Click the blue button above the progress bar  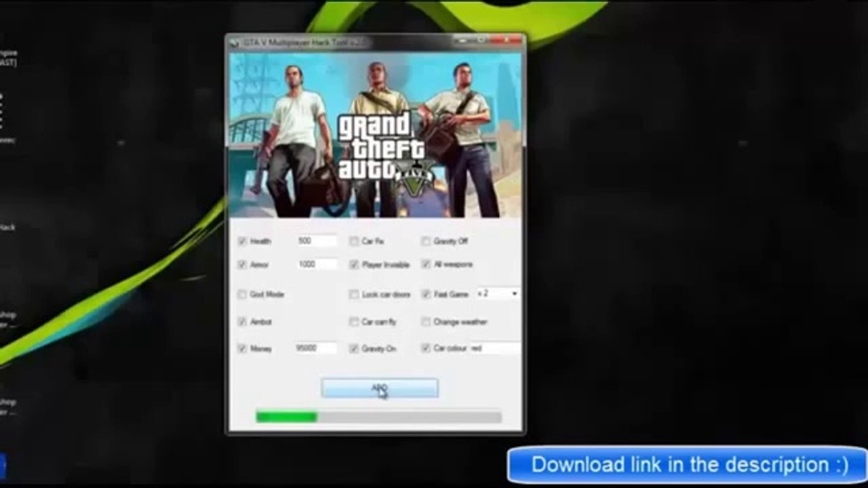click(380, 388)
